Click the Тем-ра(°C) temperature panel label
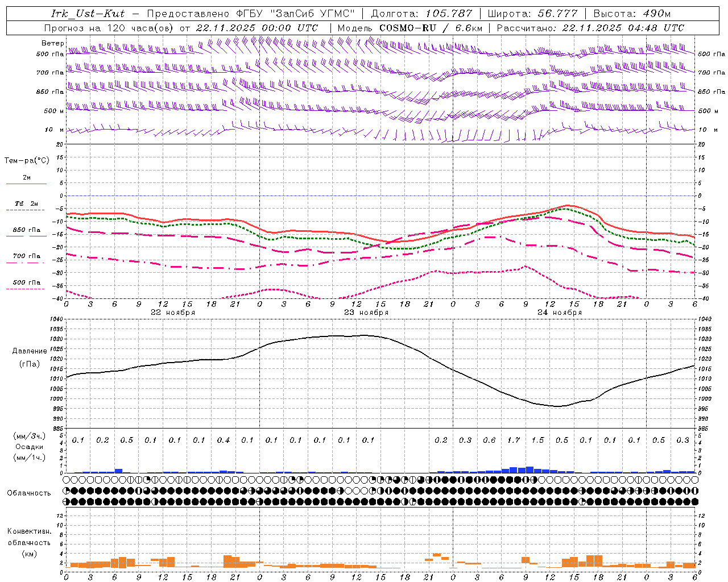This screenshot has width=728, height=582. (x=27, y=161)
